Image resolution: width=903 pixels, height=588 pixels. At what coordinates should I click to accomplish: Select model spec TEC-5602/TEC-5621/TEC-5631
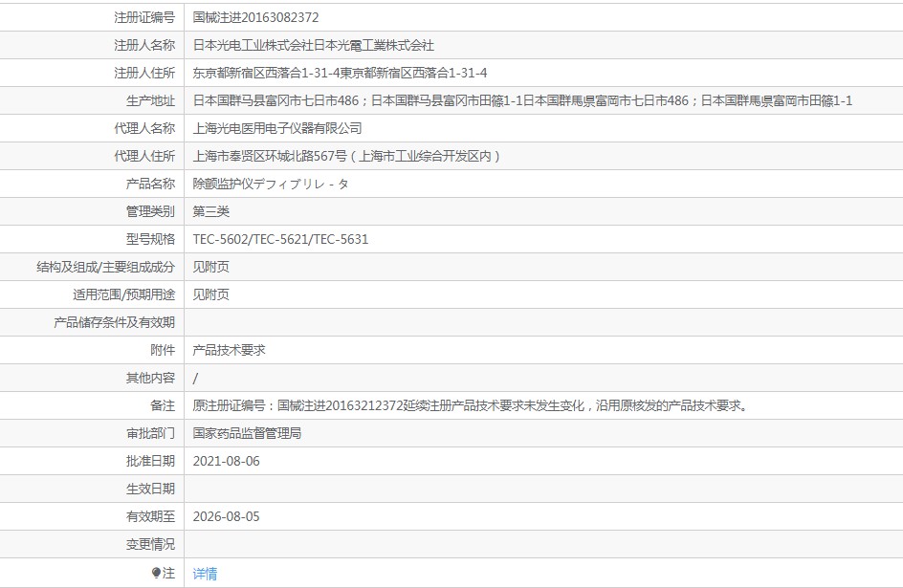coord(280,239)
